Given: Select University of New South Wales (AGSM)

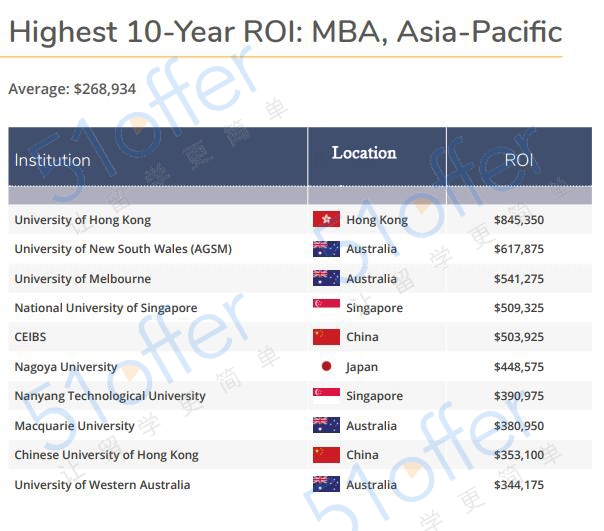Looking at the screenshot, I should tap(123, 249).
